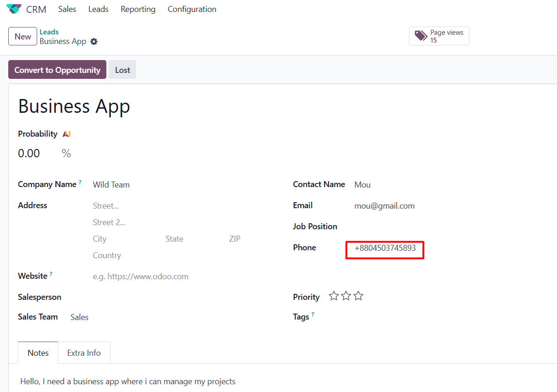Open the Leads menu
Viewport: 557px width, 392px height.
(x=99, y=9)
